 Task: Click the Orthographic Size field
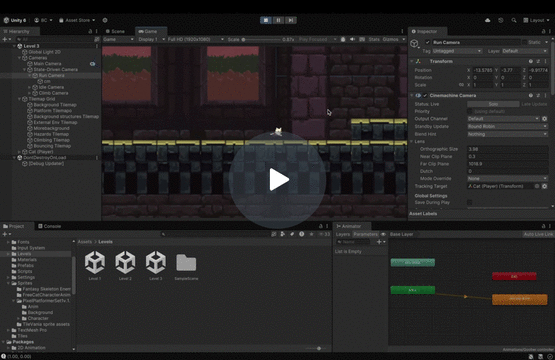pyautogui.click(x=507, y=149)
